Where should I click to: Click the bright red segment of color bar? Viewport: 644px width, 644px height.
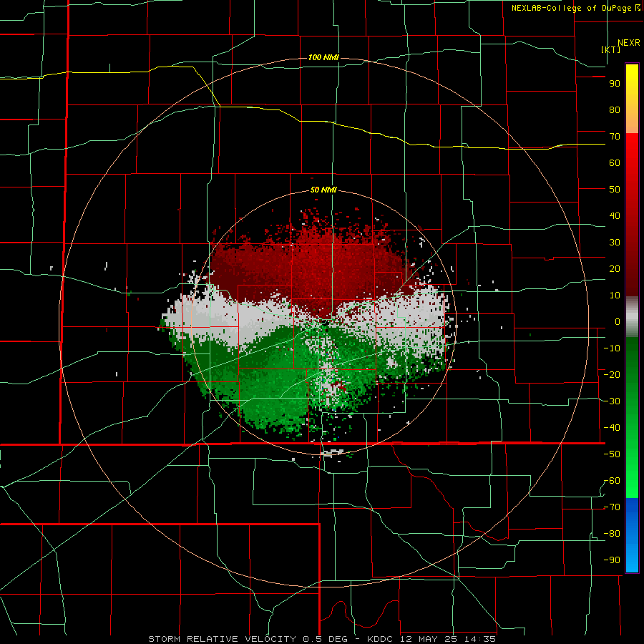coord(632,152)
